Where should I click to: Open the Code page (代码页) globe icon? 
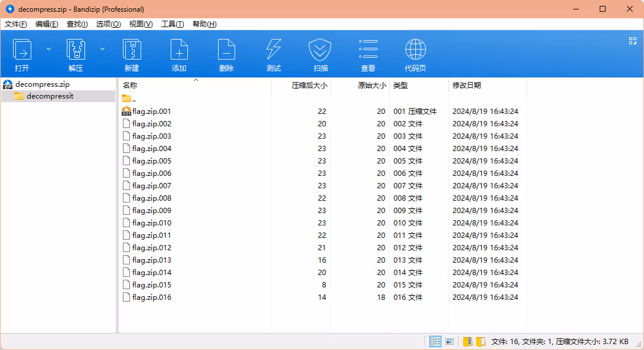click(x=415, y=50)
